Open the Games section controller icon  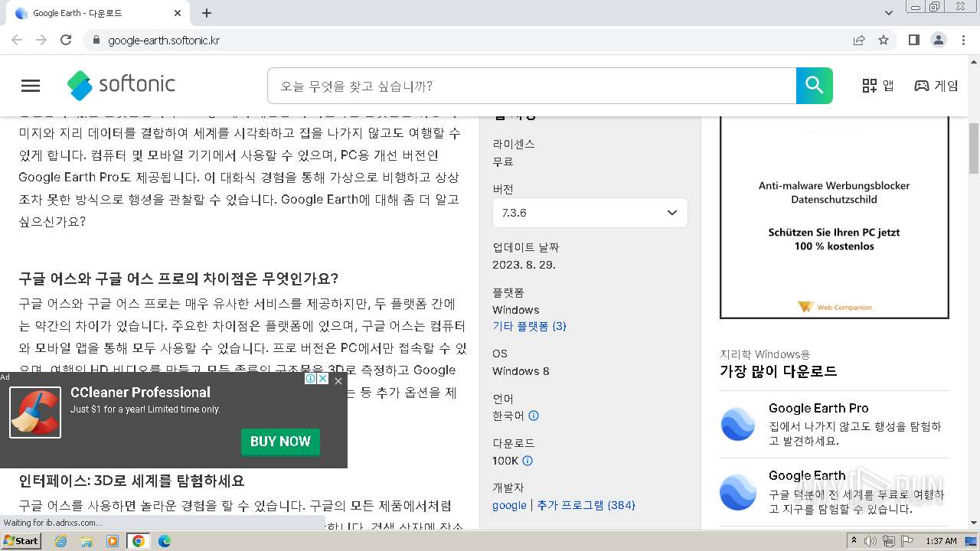click(x=922, y=86)
